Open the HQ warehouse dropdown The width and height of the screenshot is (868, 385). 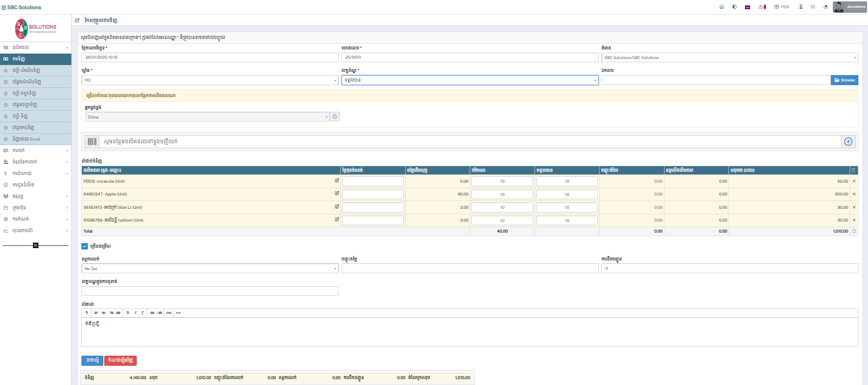click(210, 80)
